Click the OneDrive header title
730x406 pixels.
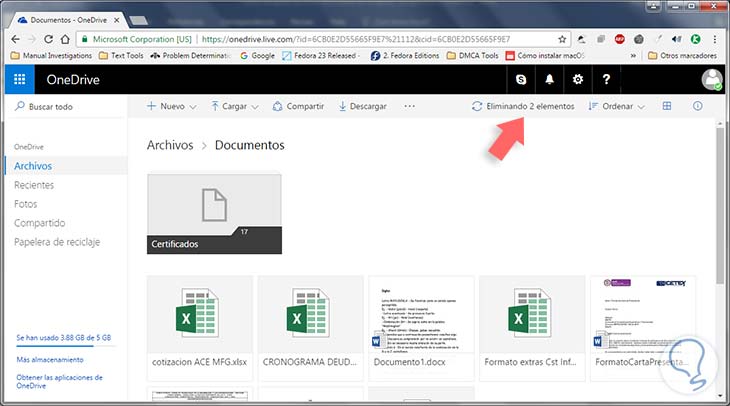pyautogui.click(x=73, y=80)
